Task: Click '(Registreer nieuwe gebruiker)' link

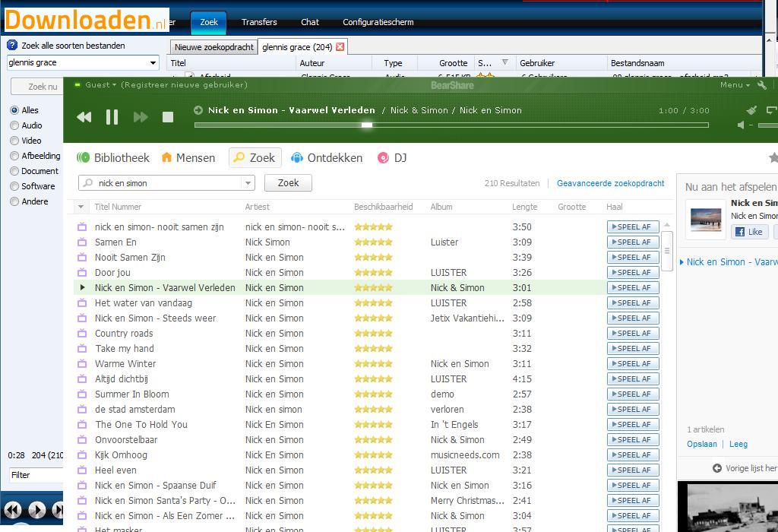Action: pos(184,85)
